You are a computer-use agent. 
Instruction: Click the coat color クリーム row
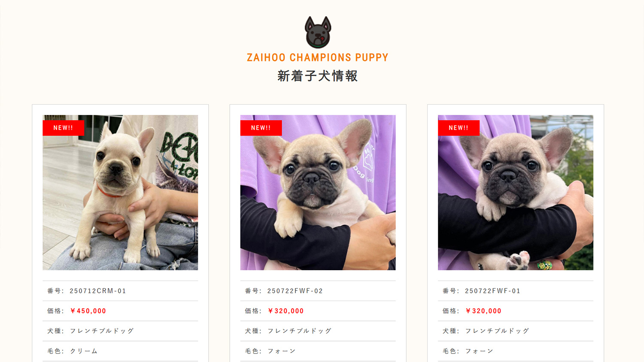[120, 351]
